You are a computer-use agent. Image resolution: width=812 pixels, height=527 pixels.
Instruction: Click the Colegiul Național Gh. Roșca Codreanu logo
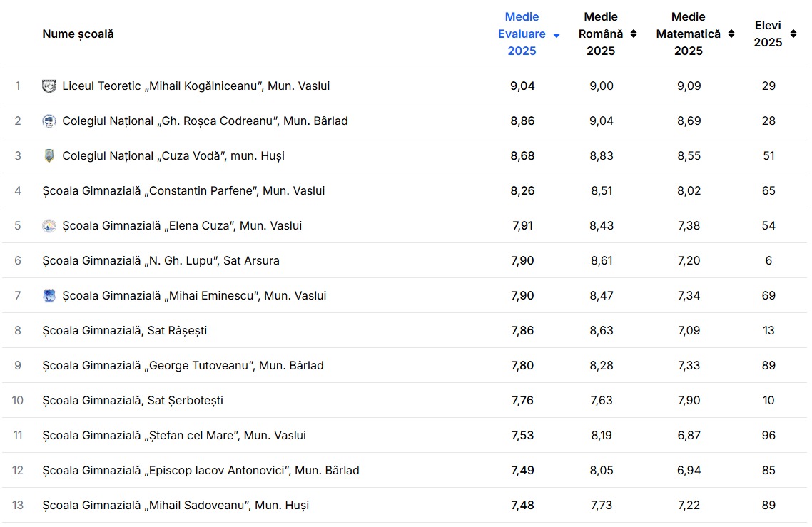point(49,121)
